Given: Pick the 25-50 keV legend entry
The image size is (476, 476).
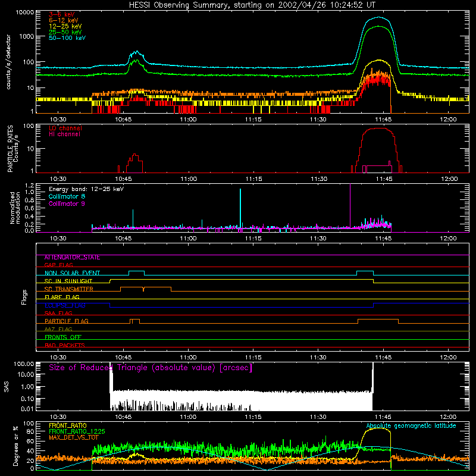Looking at the screenshot, I should coord(65,32).
